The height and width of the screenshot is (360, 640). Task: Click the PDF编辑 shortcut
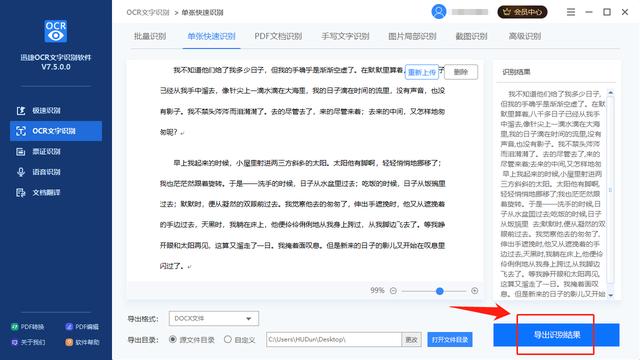click(x=82, y=327)
